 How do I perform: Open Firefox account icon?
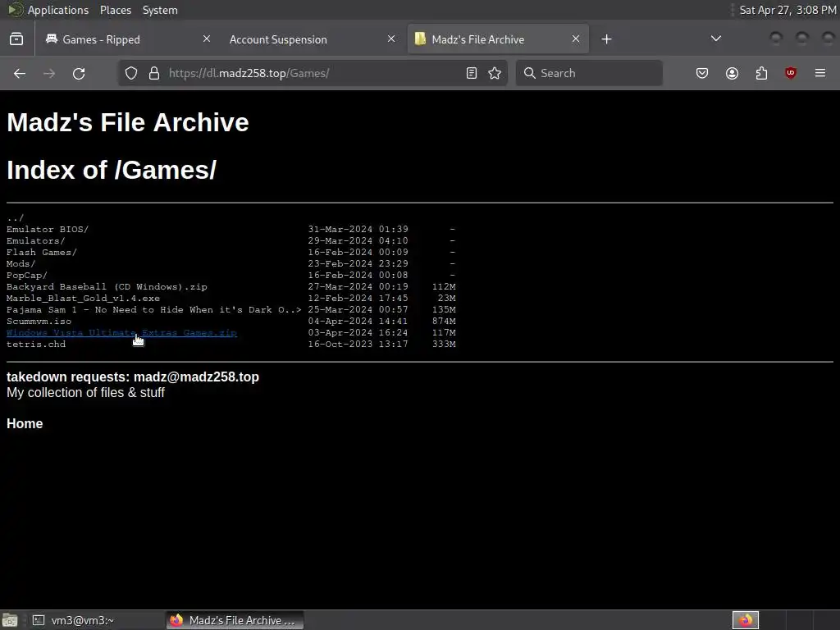pos(733,73)
